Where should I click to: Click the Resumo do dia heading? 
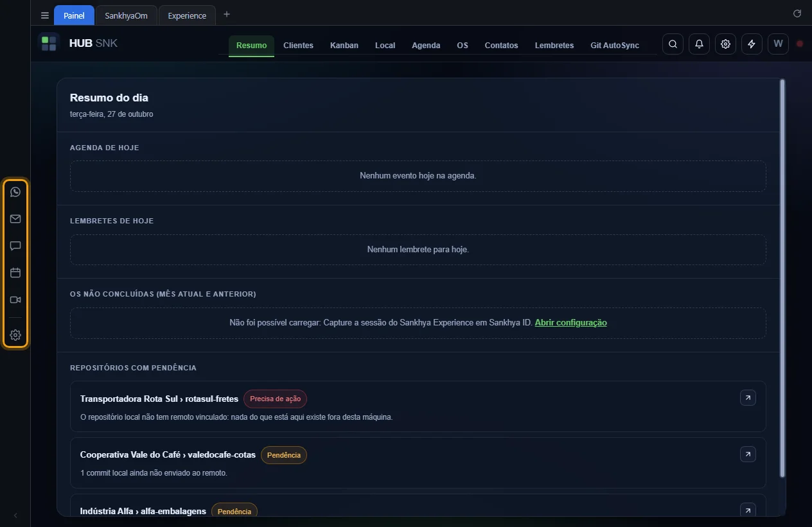pyautogui.click(x=109, y=98)
